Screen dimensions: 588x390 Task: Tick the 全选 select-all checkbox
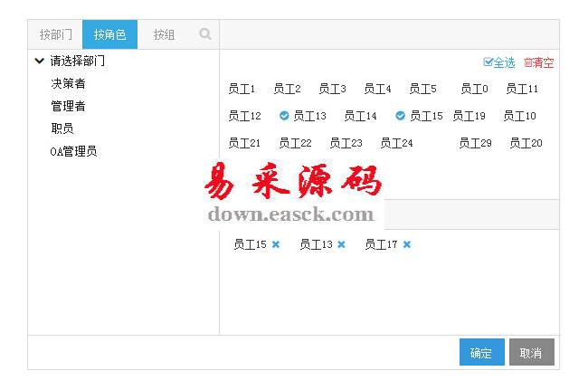(x=488, y=62)
